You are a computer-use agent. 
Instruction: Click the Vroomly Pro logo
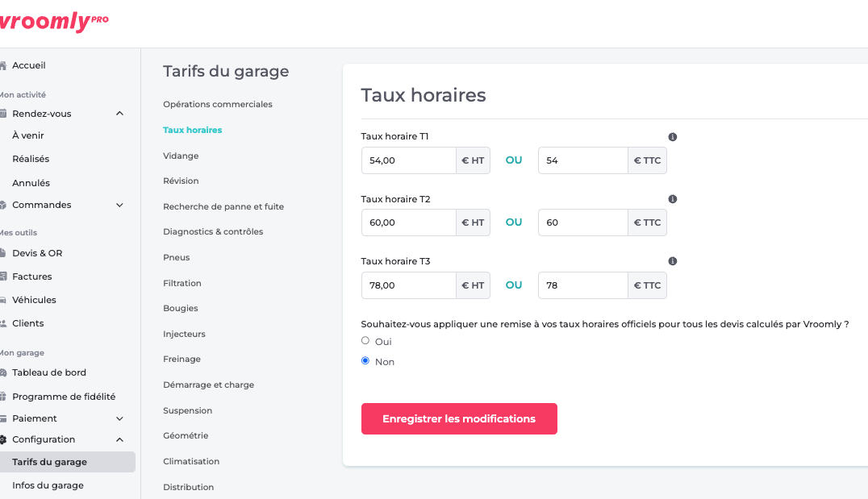(x=52, y=22)
